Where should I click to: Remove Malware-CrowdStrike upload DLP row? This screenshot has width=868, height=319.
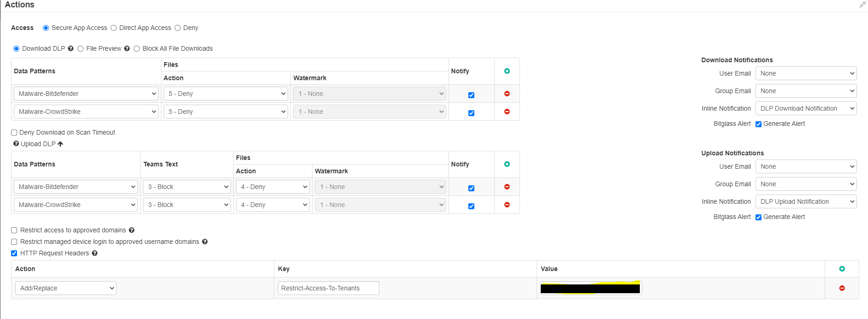507,205
